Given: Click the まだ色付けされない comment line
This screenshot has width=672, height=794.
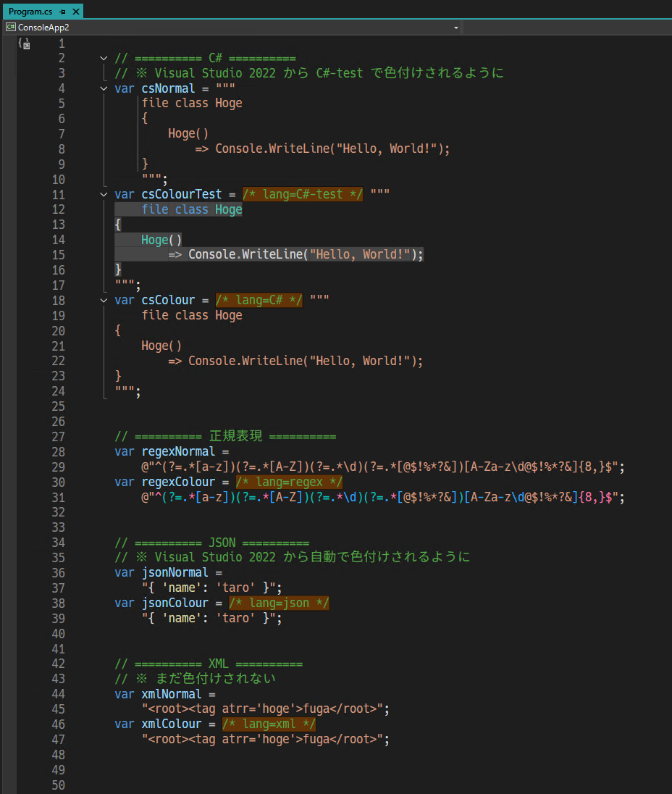Looking at the screenshot, I should pyautogui.click(x=196, y=679).
